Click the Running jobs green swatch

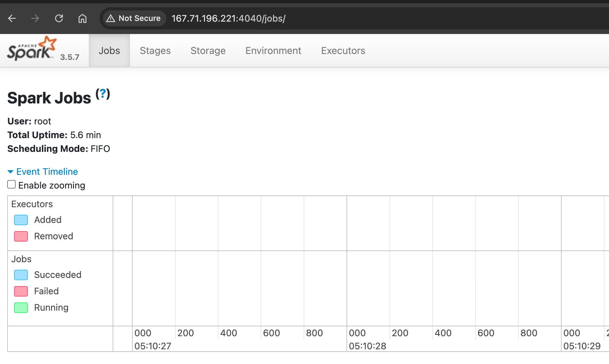pos(21,308)
